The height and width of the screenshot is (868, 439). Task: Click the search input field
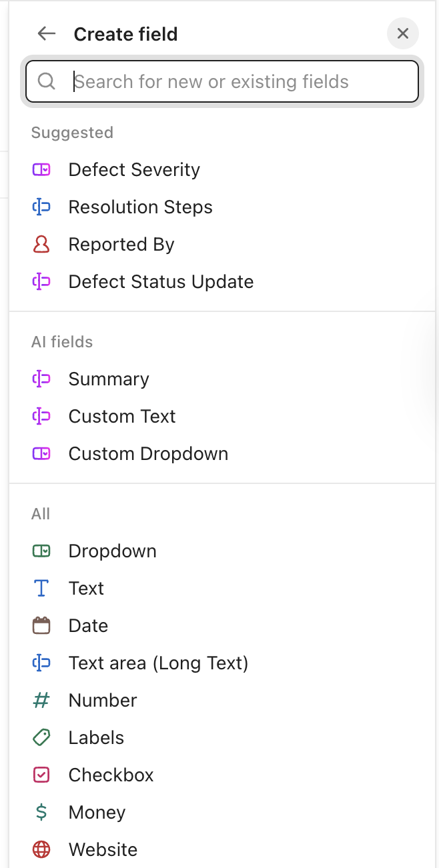click(220, 81)
